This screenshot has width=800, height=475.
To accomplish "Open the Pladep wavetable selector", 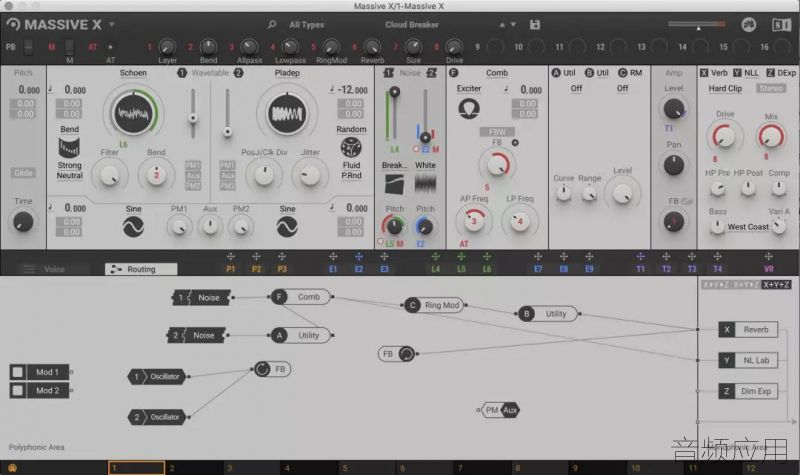I will [287, 73].
